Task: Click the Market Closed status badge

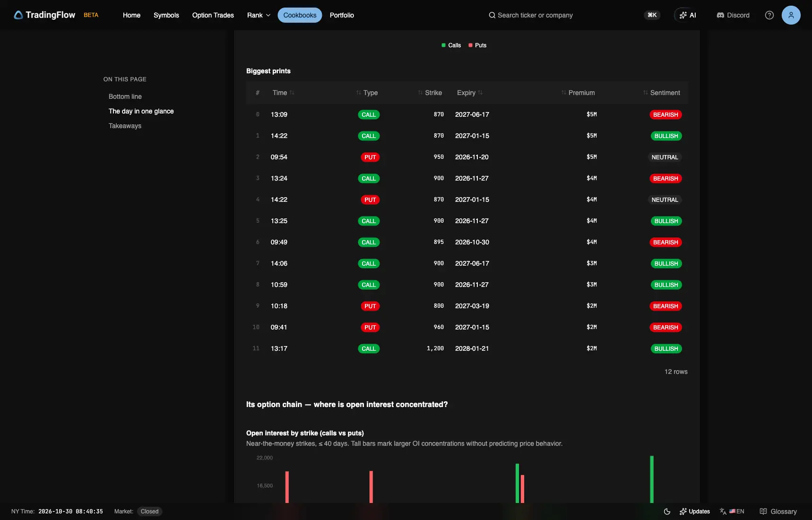Action: 149,511
